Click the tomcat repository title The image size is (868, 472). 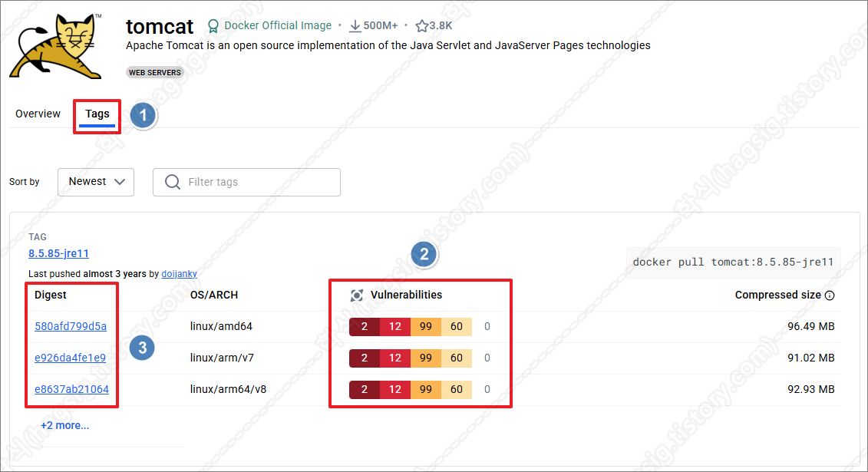[160, 26]
